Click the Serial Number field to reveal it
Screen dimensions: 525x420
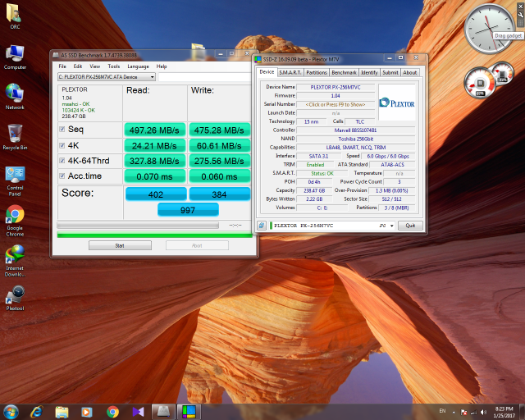(x=336, y=104)
